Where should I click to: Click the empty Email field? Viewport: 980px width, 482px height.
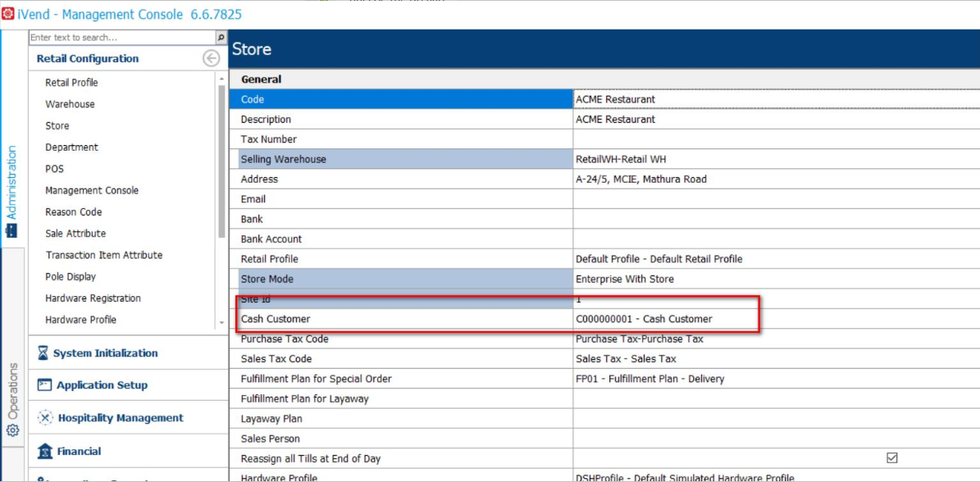pyautogui.click(x=777, y=199)
